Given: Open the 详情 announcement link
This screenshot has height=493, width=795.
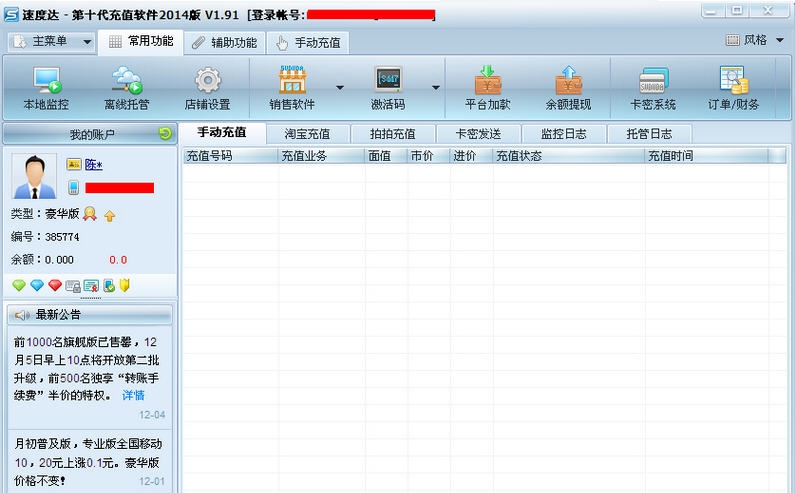Looking at the screenshot, I should tap(133, 395).
